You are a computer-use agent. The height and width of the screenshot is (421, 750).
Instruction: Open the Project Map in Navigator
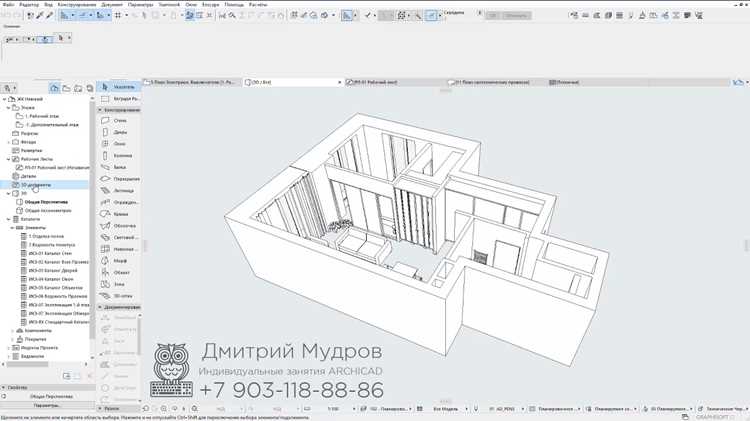pyautogui.click(x=54, y=88)
